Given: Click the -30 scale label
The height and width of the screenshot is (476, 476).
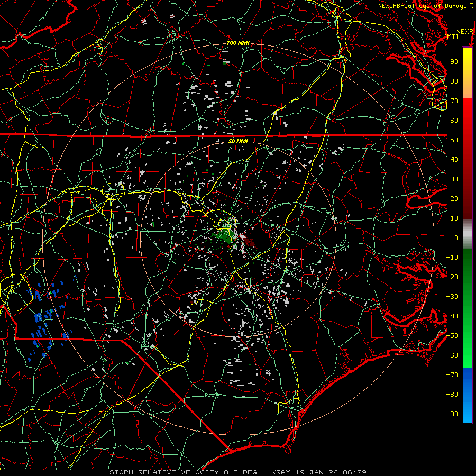Looking at the screenshot, I should click(452, 297).
